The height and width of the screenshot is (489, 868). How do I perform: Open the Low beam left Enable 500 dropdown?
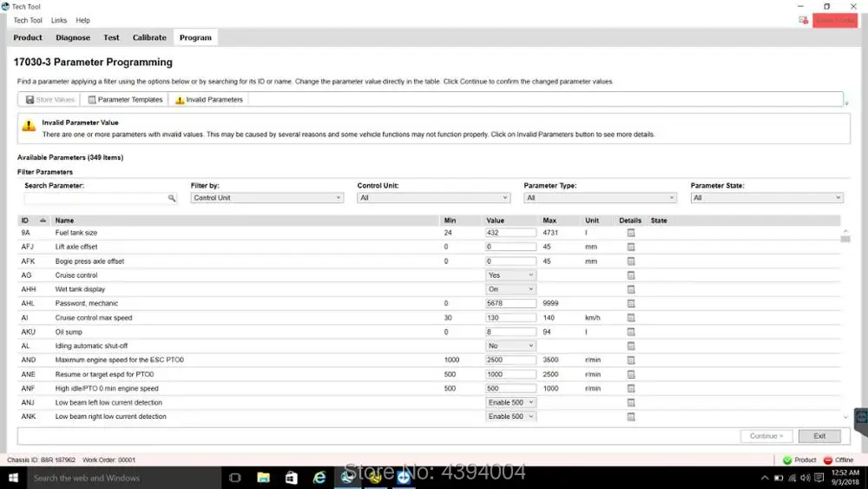click(510, 403)
